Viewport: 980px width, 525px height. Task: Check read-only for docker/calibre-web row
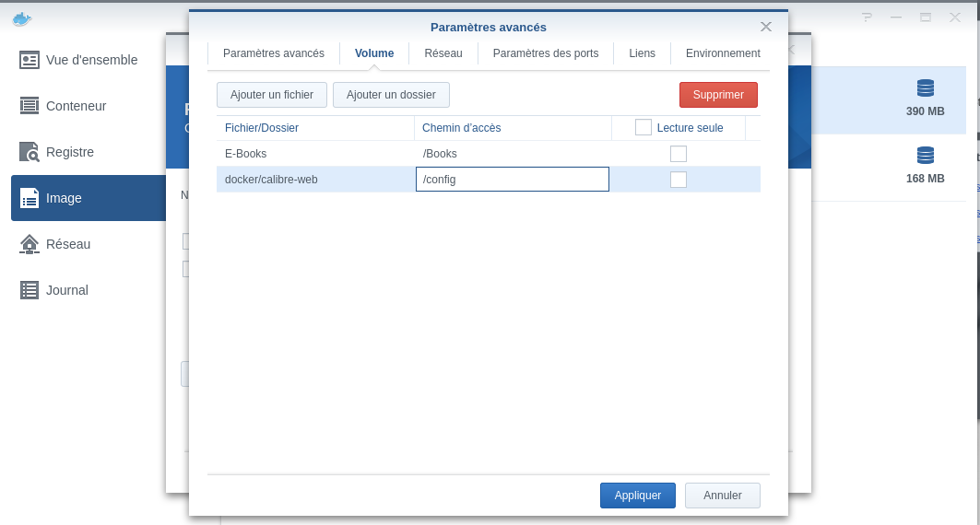click(x=679, y=180)
